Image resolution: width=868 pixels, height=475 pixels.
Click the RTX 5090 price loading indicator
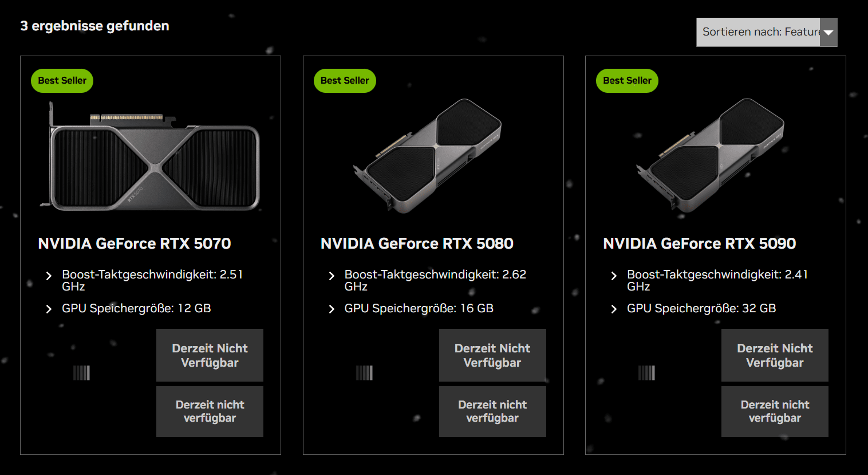click(x=646, y=373)
